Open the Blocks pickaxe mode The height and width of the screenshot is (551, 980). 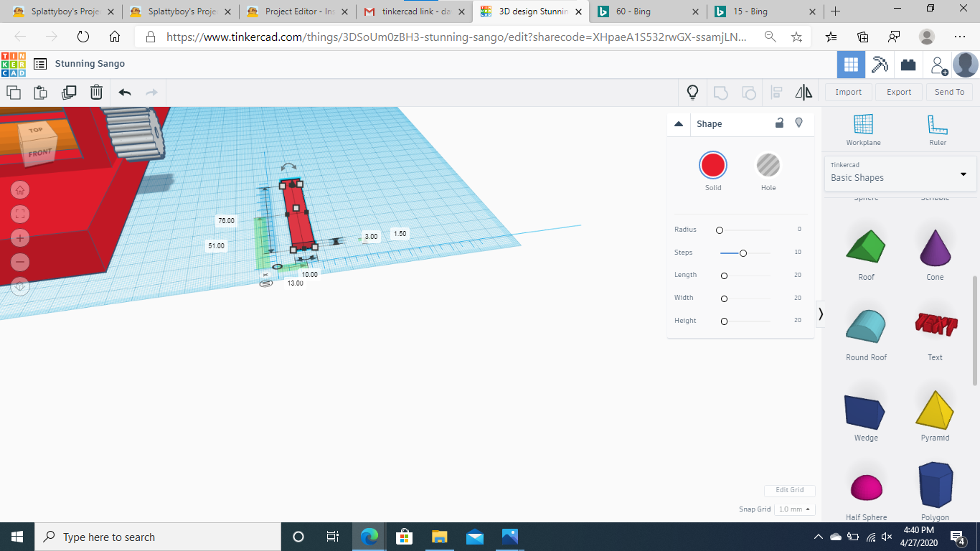(880, 65)
